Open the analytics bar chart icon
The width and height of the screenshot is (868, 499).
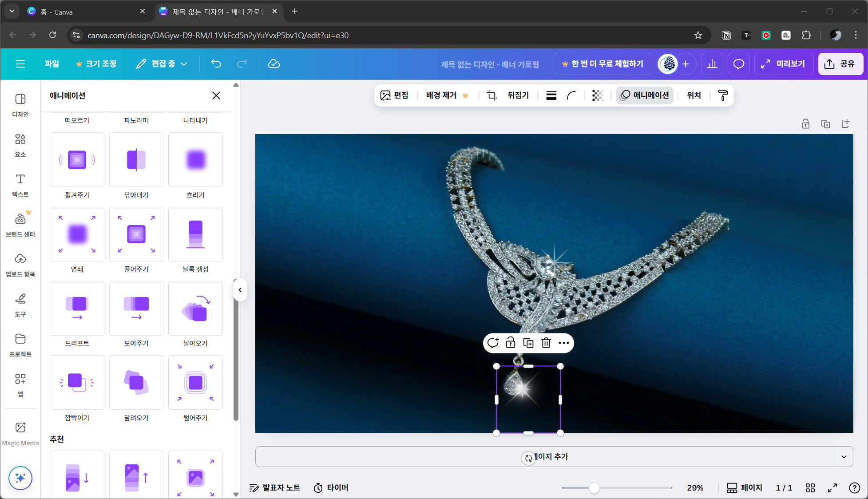tap(712, 64)
